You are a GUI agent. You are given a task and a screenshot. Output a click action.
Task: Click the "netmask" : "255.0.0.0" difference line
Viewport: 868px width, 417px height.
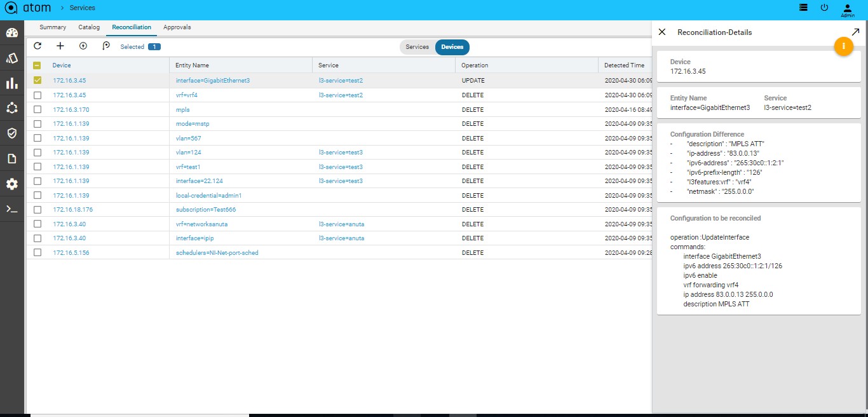coord(721,191)
